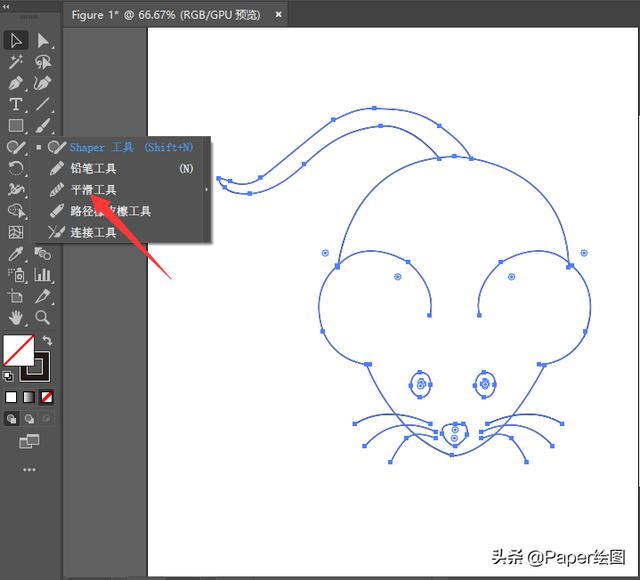This screenshot has height=580, width=640.
Task: Enable Draw Normal mode
Action: 11,419
